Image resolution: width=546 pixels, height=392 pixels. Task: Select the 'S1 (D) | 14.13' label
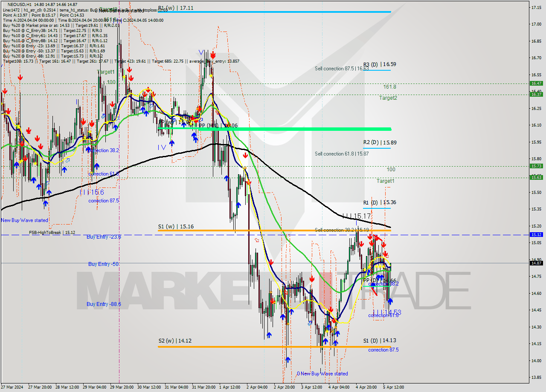click(380, 340)
